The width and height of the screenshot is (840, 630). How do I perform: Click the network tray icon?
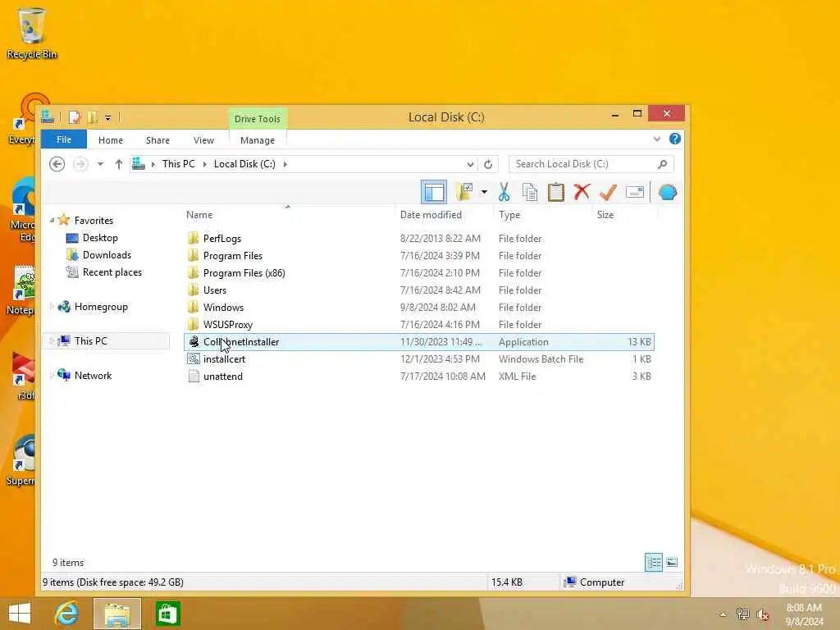pos(742,614)
